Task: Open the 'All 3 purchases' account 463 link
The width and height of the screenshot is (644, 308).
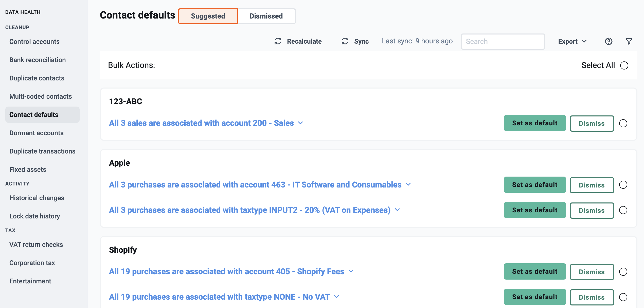Action: 255,185
